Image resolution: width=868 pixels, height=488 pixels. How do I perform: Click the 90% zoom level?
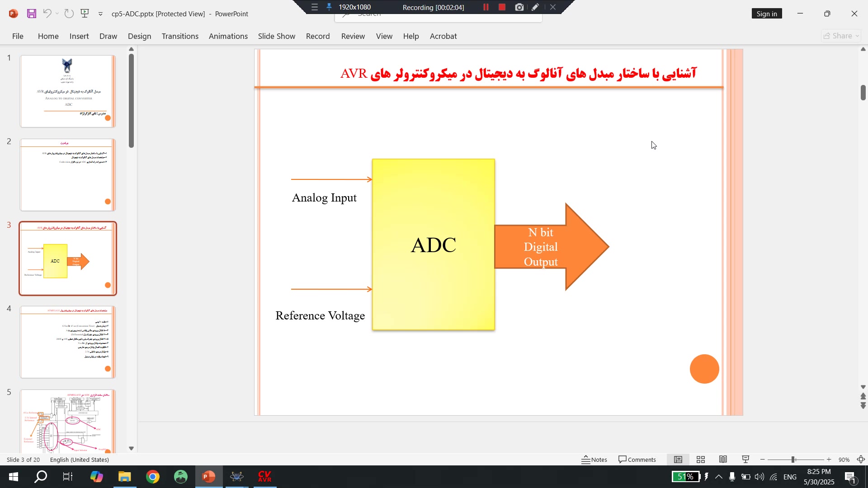point(844,460)
